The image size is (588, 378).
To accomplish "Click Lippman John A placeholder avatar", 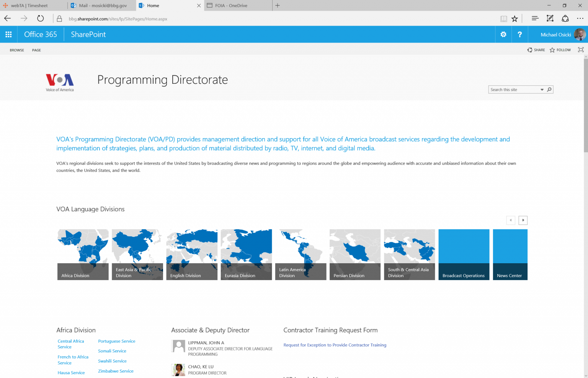I will (x=178, y=346).
